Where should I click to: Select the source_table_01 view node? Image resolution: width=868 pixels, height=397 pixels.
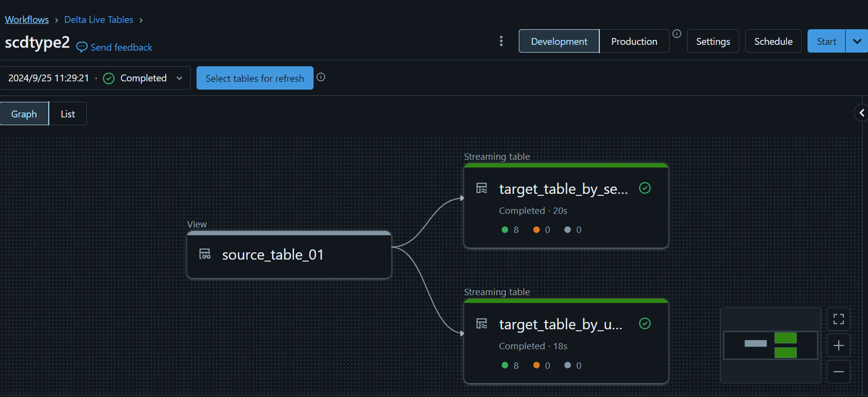[289, 255]
